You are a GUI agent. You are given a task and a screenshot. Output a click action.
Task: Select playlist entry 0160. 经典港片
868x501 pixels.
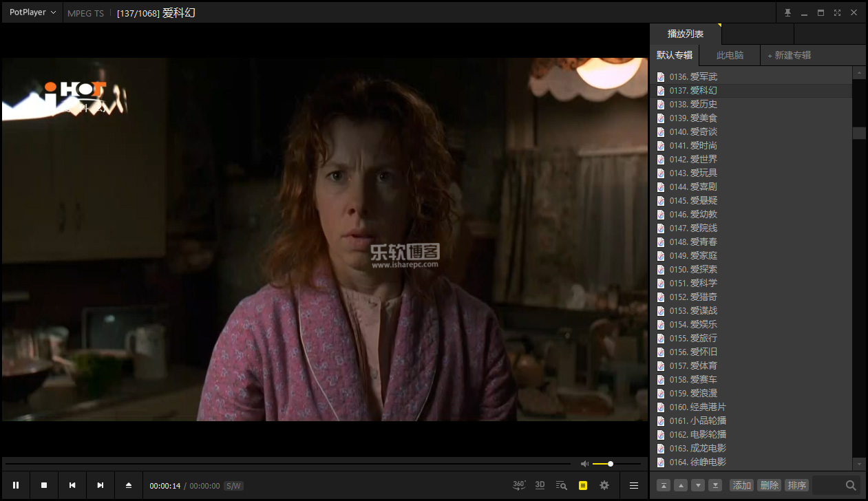coord(751,407)
